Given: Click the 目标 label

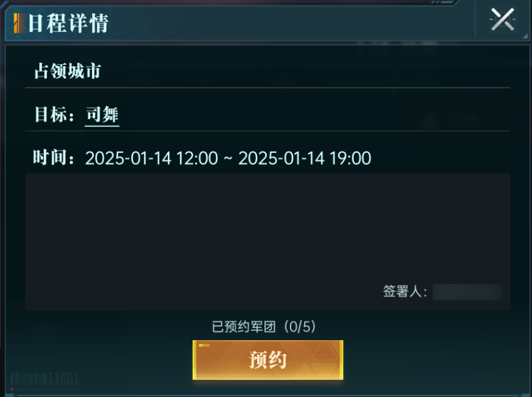Looking at the screenshot, I should [54, 114].
